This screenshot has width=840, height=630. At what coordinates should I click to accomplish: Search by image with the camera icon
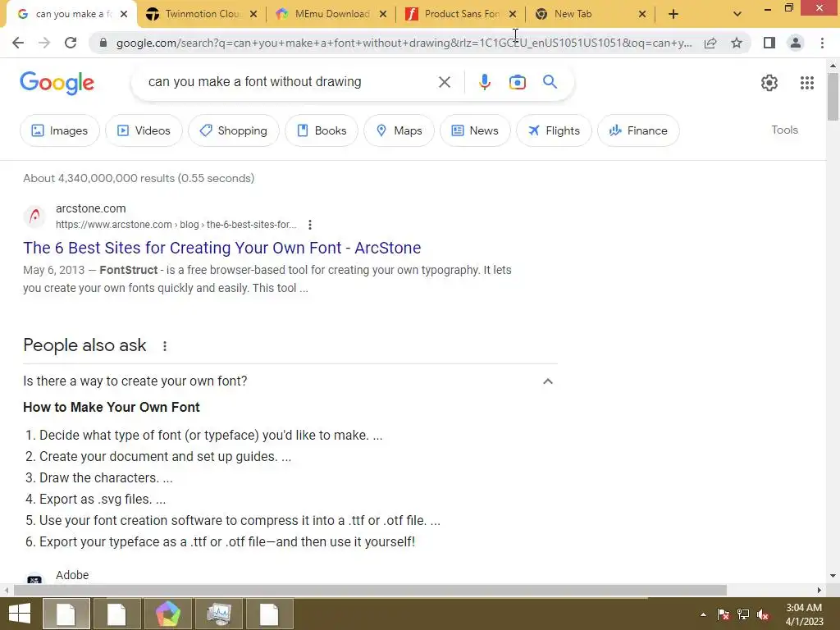point(517,82)
